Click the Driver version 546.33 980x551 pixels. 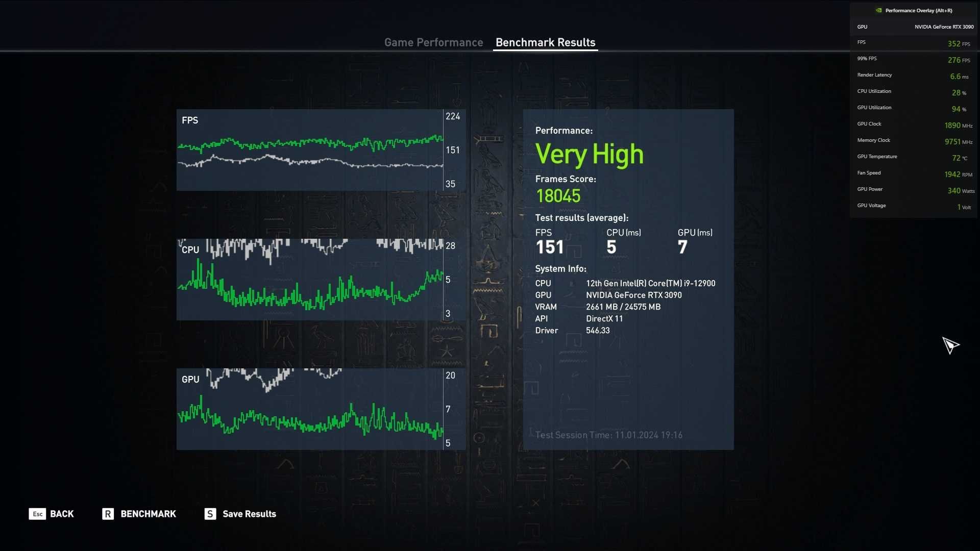click(x=598, y=330)
